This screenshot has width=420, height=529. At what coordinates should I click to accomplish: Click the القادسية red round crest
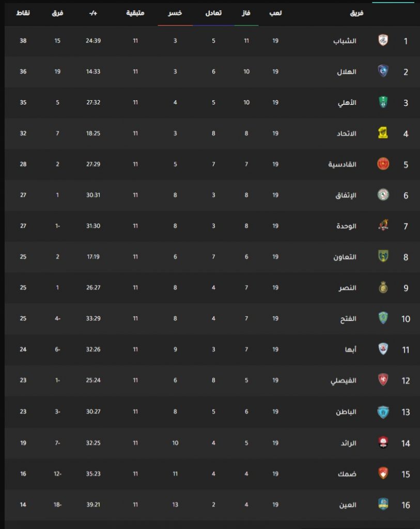[x=383, y=164]
